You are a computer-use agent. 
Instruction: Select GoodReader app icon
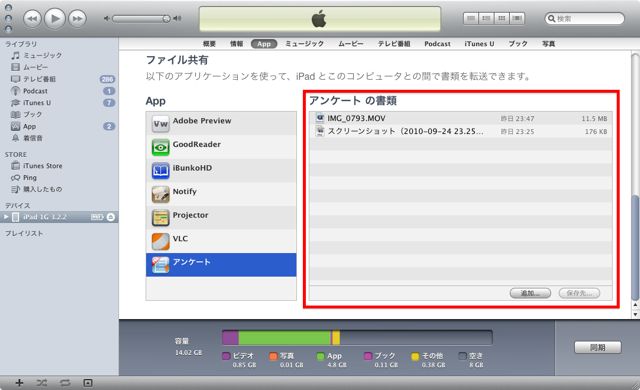pyautogui.click(x=160, y=147)
